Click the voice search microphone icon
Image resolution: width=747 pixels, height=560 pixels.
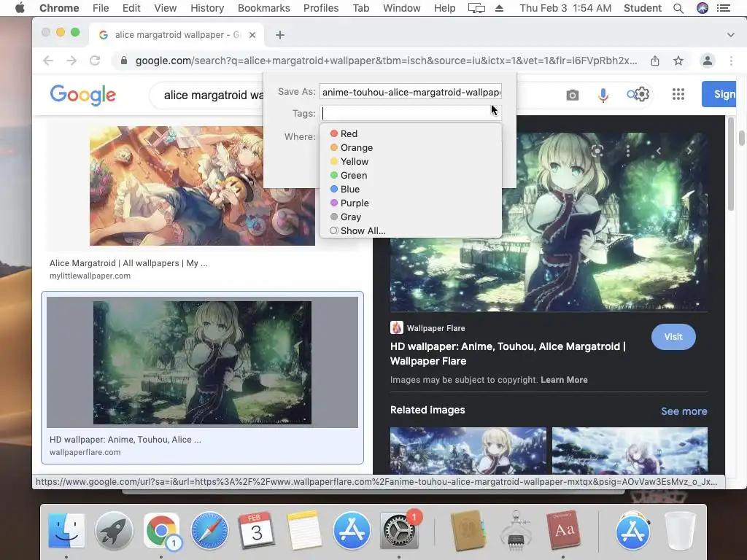603,96
